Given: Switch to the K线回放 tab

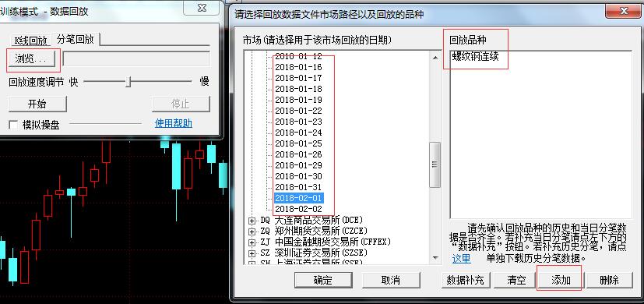Looking at the screenshot, I should tap(30, 41).
